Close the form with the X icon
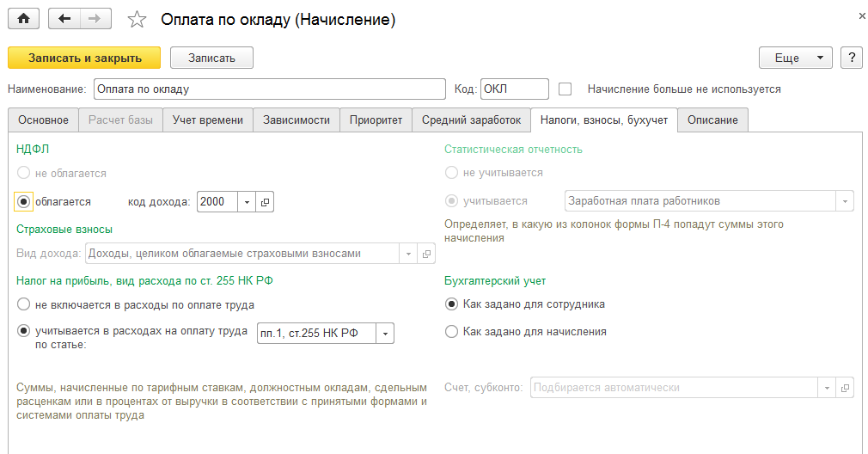868x454 pixels. [862, 16]
